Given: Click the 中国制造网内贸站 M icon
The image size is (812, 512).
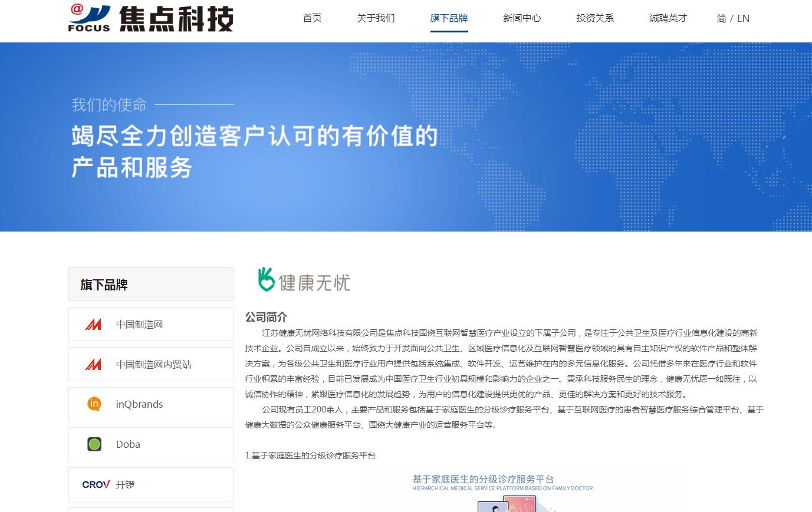Looking at the screenshot, I should click(94, 364).
